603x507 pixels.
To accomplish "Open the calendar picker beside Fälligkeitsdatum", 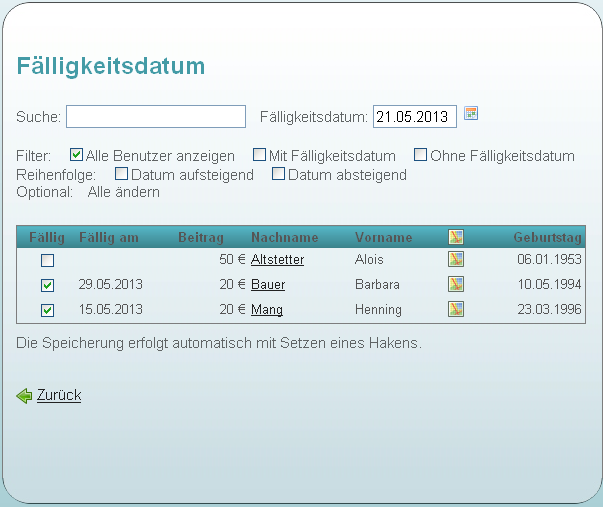I will (x=472, y=114).
